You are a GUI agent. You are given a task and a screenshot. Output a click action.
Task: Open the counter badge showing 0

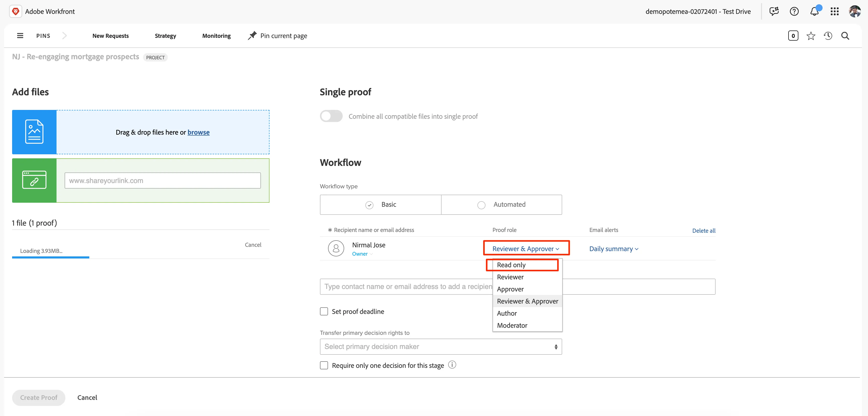(x=793, y=36)
